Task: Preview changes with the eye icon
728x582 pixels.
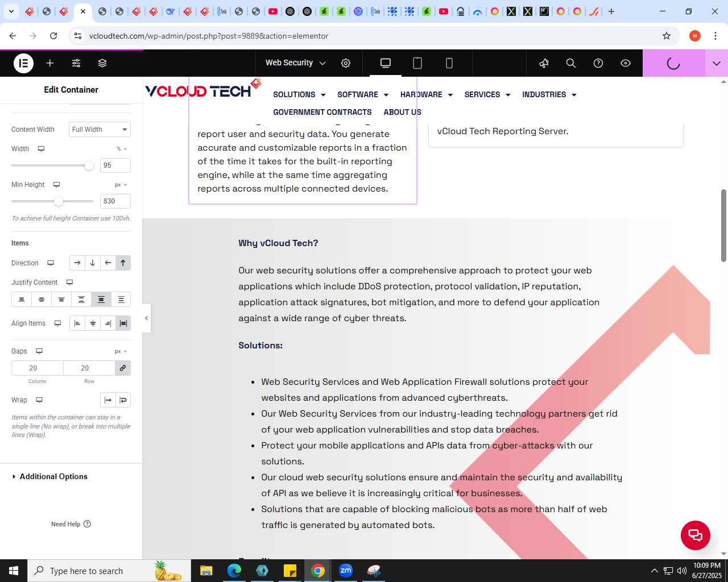Action: click(626, 63)
